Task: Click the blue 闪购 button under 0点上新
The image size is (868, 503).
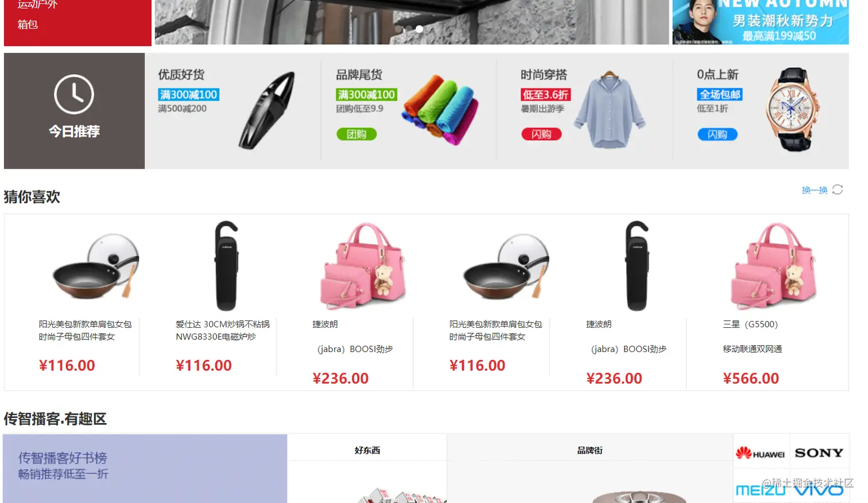Action: pos(718,134)
